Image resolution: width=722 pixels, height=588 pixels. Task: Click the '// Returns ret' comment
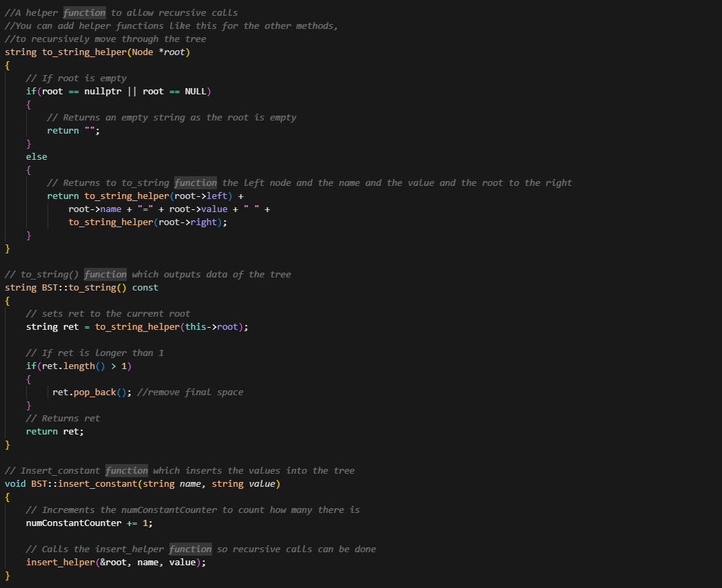point(63,418)
